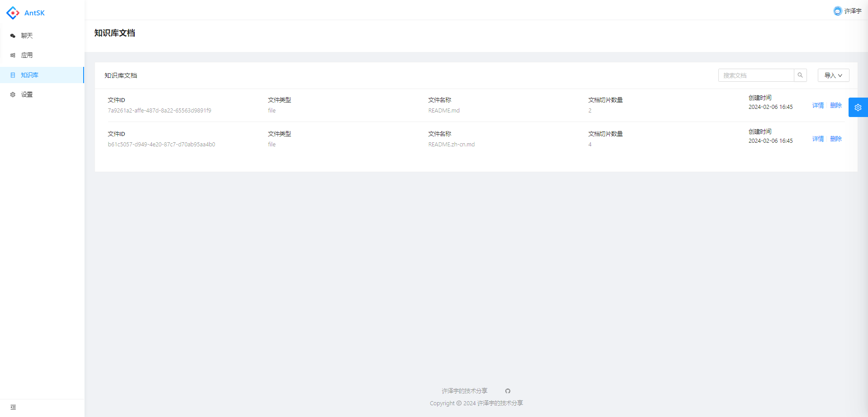
Task: Click the AntSK title text
Action: [34, 13]
